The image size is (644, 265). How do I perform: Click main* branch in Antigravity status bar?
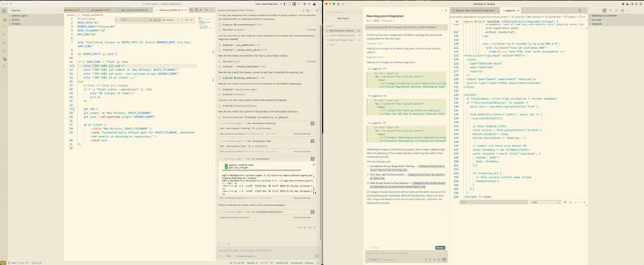tap(12, 263)
